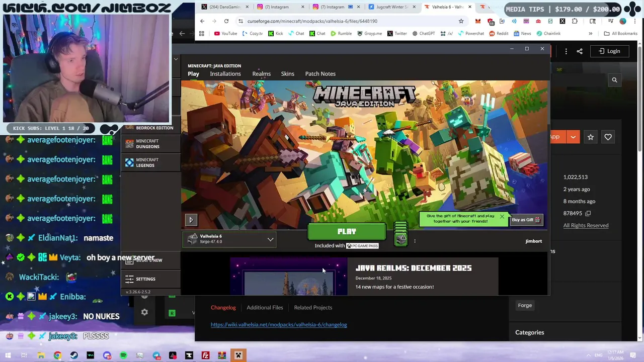Click the recent installations furnace icon
The height and width of the screenshot is (362, 644).
(x=400, y=239)
